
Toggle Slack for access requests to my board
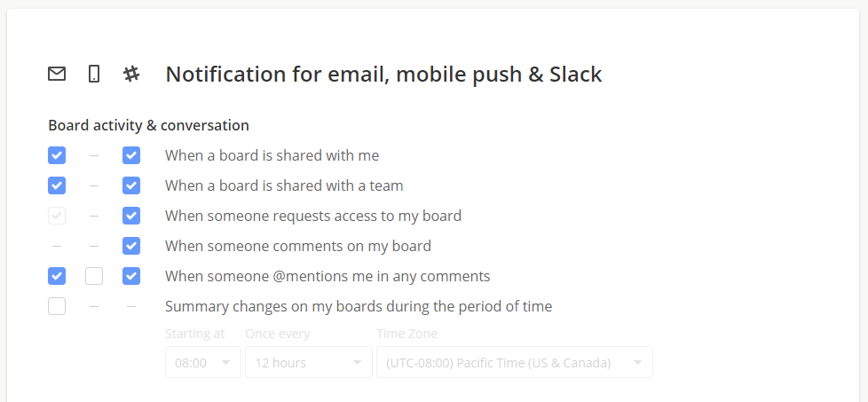click(x=131, y=216)
